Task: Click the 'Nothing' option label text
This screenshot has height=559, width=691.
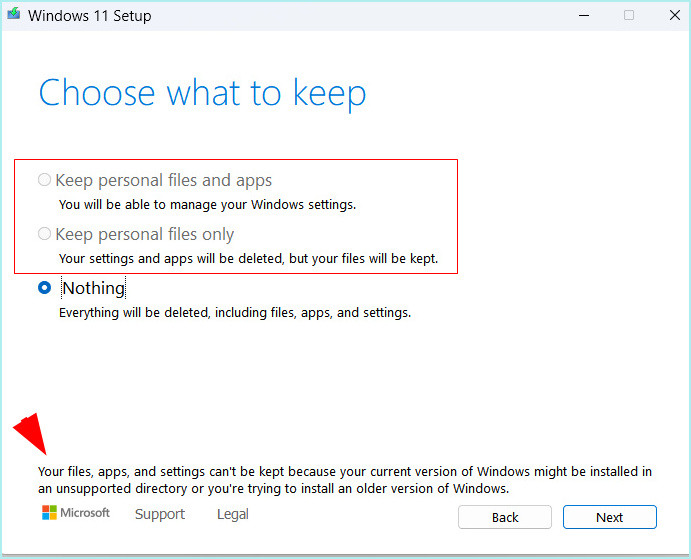Action: click(93, 288)
